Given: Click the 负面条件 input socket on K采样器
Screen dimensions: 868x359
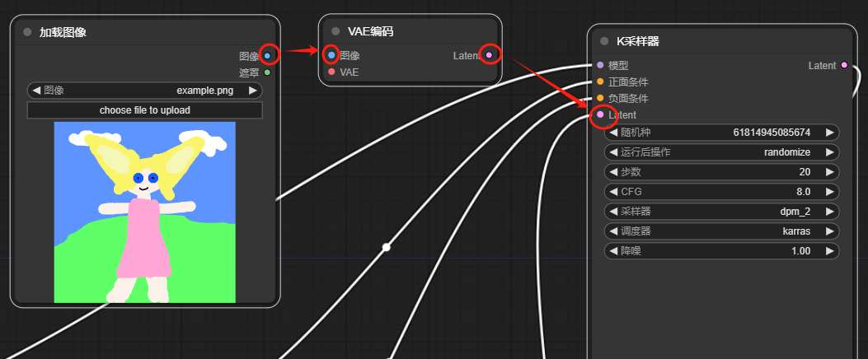Looking at the screenshot, I should (600, 98).
